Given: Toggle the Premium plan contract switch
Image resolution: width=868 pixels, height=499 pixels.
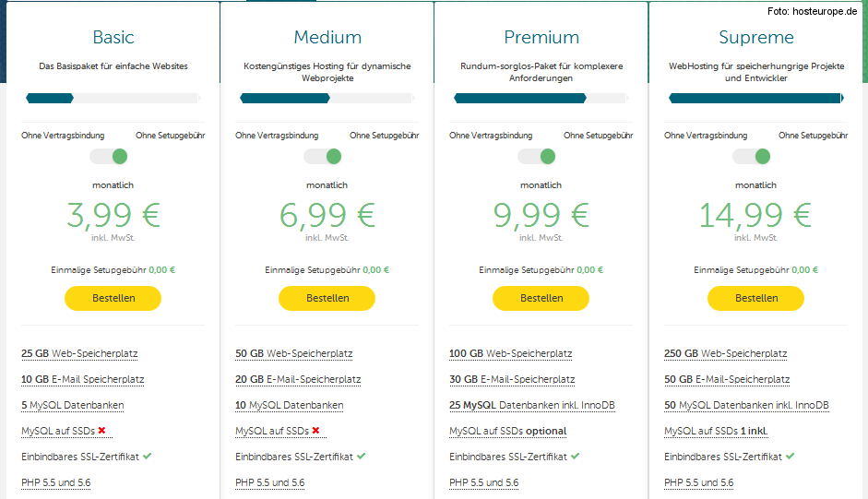Looking at the screenshot, I should click(537, 157).
